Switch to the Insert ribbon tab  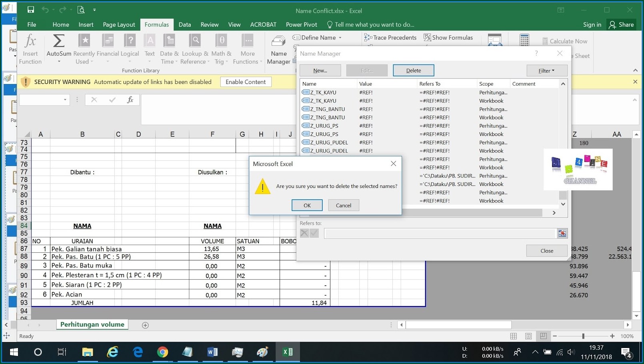[x=86, y=24]
